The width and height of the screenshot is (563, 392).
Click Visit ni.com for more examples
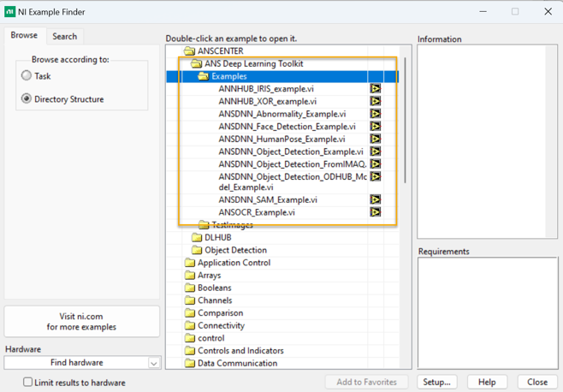pos(82,321)
